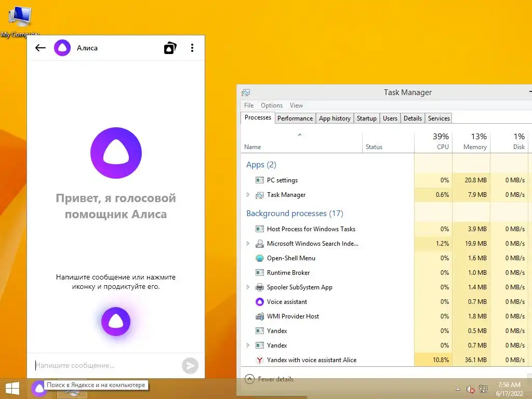The image size is (532, 399).
Task: Sort processes by Memory column
Action: click(471, 141)
